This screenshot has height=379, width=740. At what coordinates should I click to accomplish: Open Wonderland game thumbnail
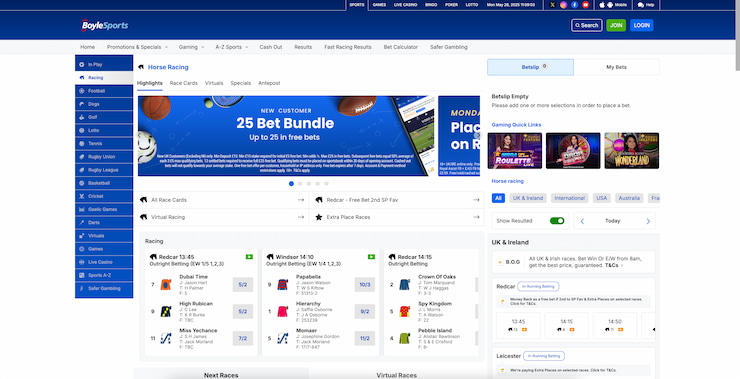(631, 151)
